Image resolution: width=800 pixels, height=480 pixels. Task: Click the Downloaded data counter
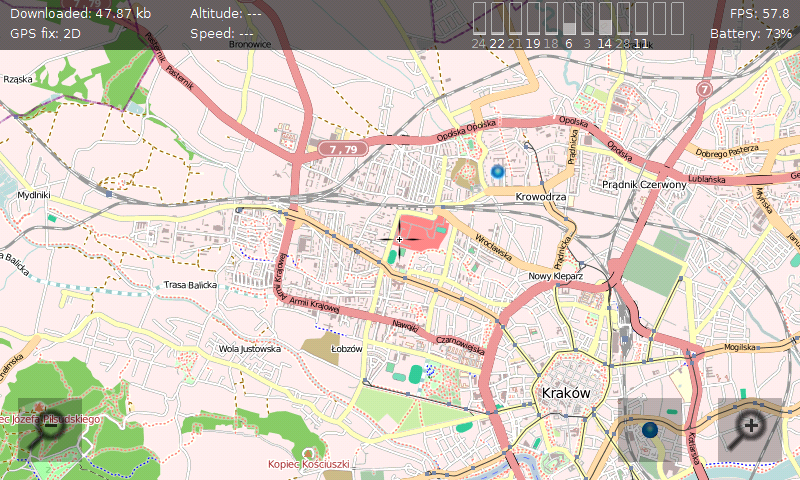(x=81, y=13)
